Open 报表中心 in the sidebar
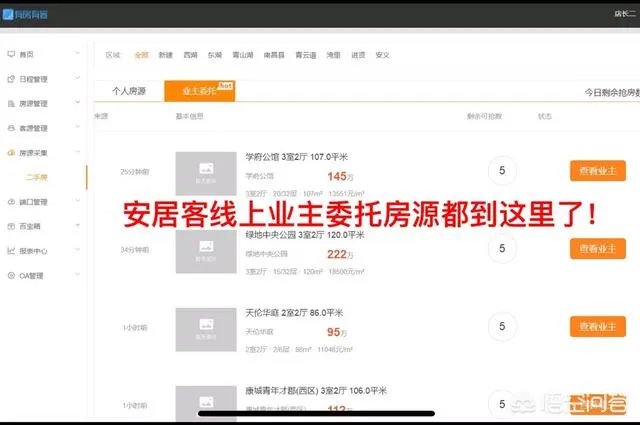 pos(33,251)
